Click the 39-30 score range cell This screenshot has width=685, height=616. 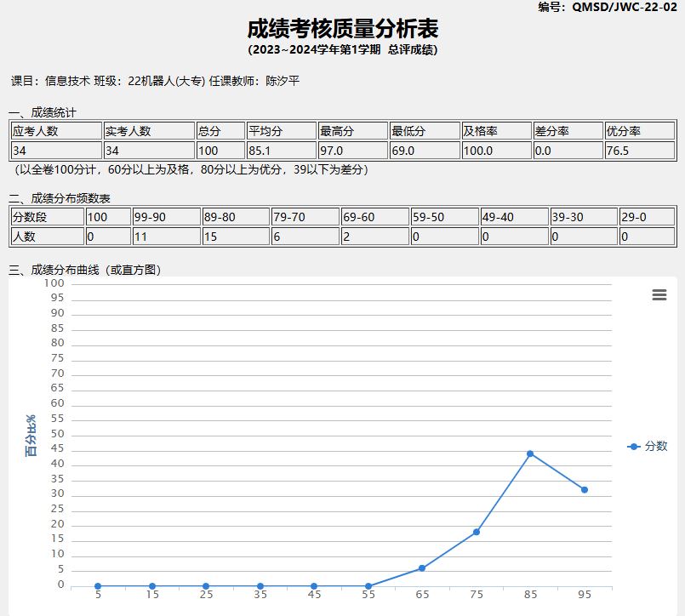584,217
